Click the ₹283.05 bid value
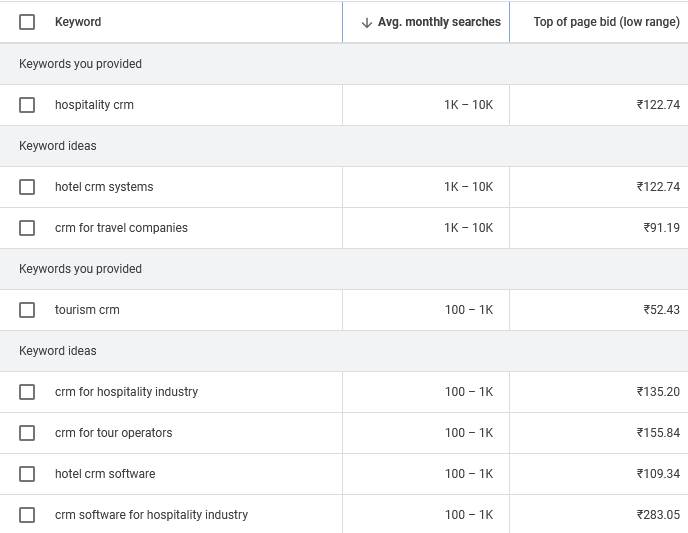688x533 pixels. click(658, 515)
